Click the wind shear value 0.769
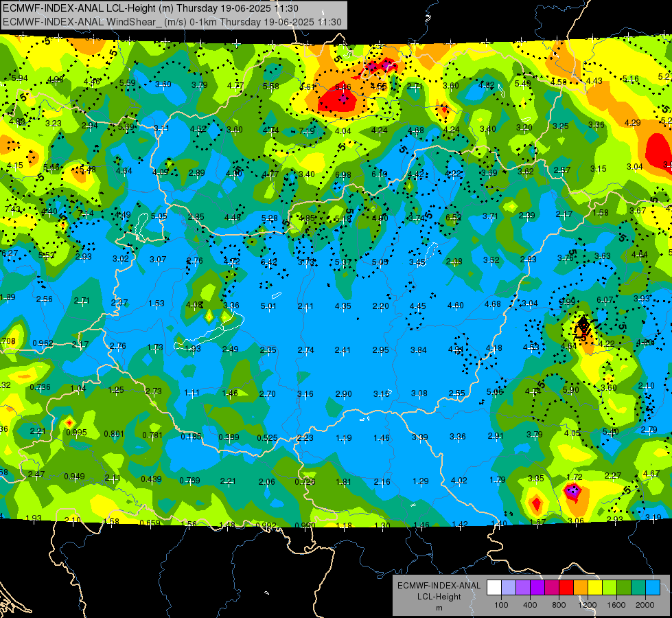672x618 pixels. [x=189, y=481]
